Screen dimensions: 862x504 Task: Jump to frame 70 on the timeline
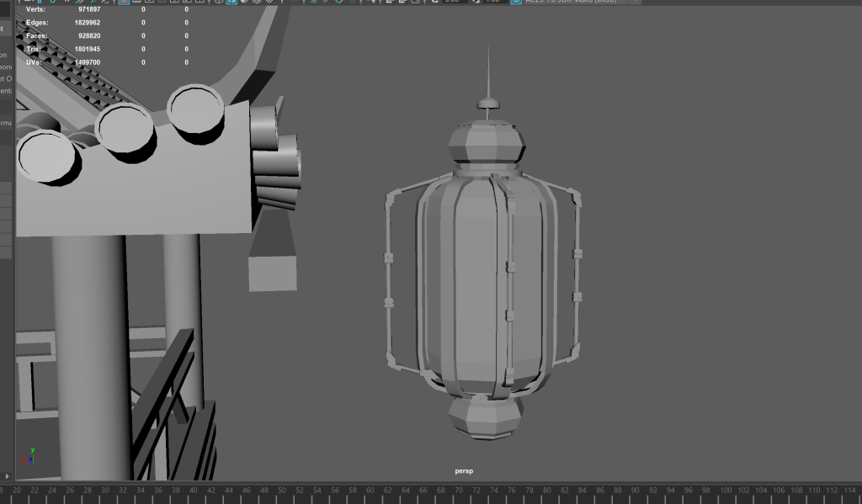459,491
